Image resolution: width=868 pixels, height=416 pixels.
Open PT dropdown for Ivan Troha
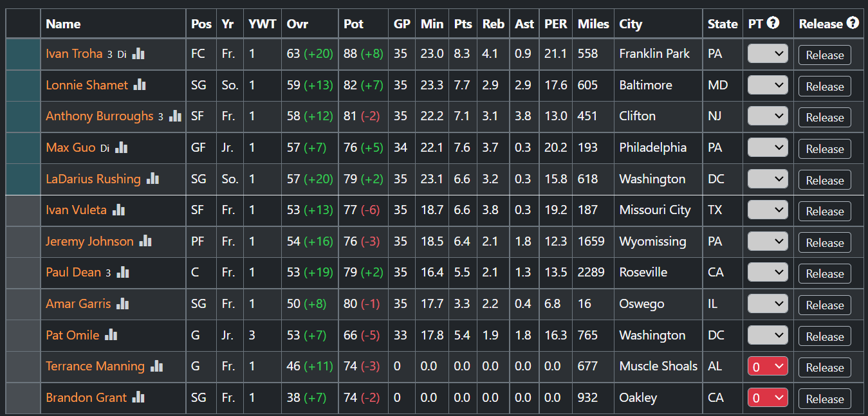pos(768,55)
